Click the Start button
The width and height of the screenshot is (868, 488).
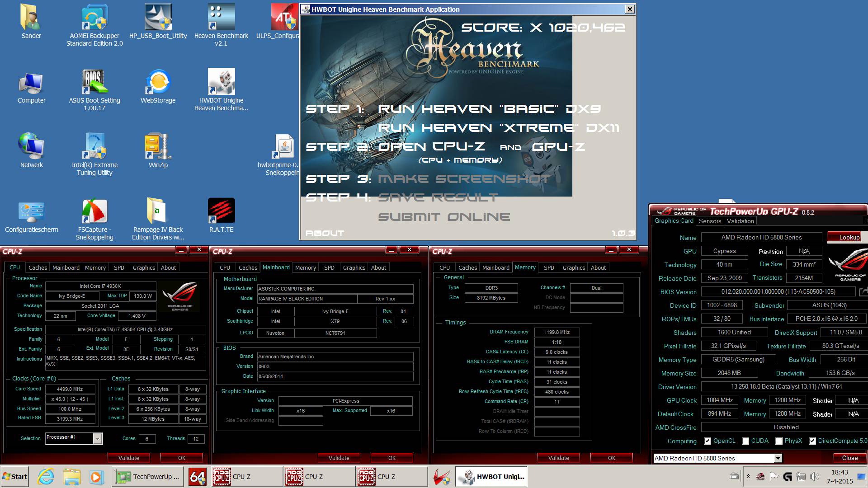pyautogui.click(x=15, y=477)
